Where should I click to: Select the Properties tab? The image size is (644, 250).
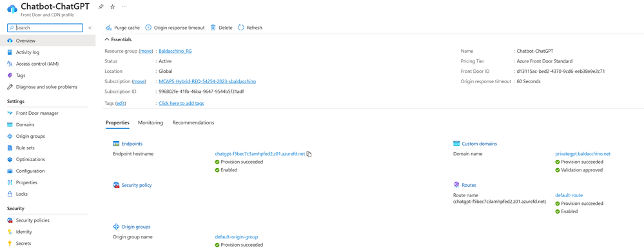click(x=117, y=122)
